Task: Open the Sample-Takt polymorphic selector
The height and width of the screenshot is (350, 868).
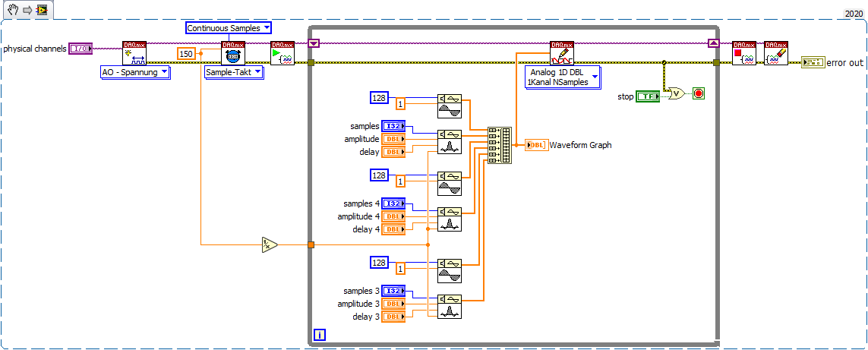Action: pyautogui.click(x=234, y=73)
